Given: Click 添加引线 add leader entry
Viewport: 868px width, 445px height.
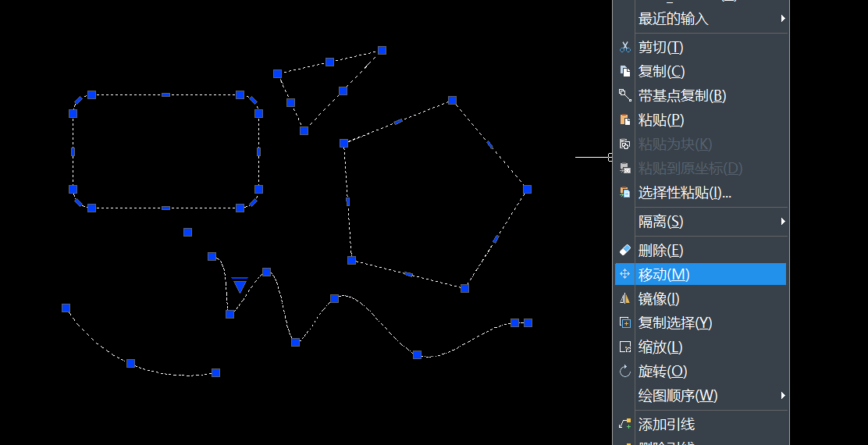Looking at the screenshot, I should [701, 425].
